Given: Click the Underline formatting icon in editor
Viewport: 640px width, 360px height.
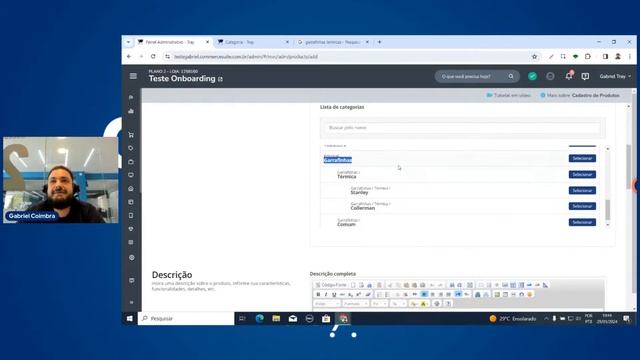Looking at the screenshot, I should tap(334, 294).
